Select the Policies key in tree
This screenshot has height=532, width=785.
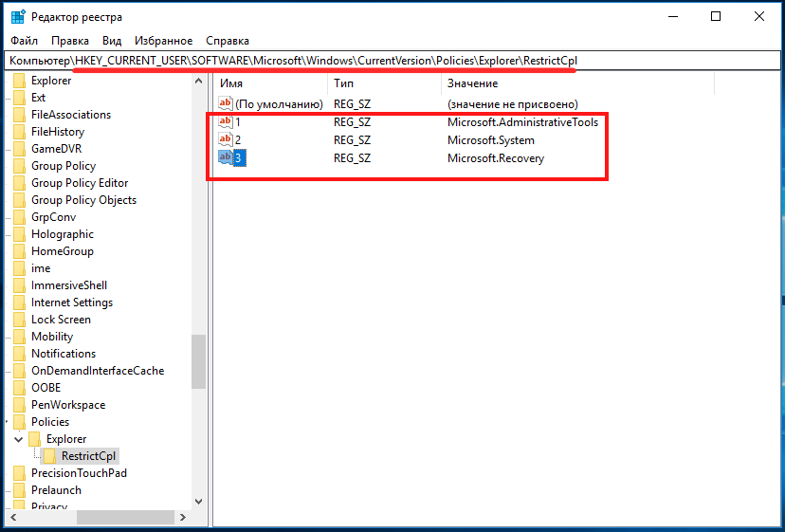click(x=50, y=422)
